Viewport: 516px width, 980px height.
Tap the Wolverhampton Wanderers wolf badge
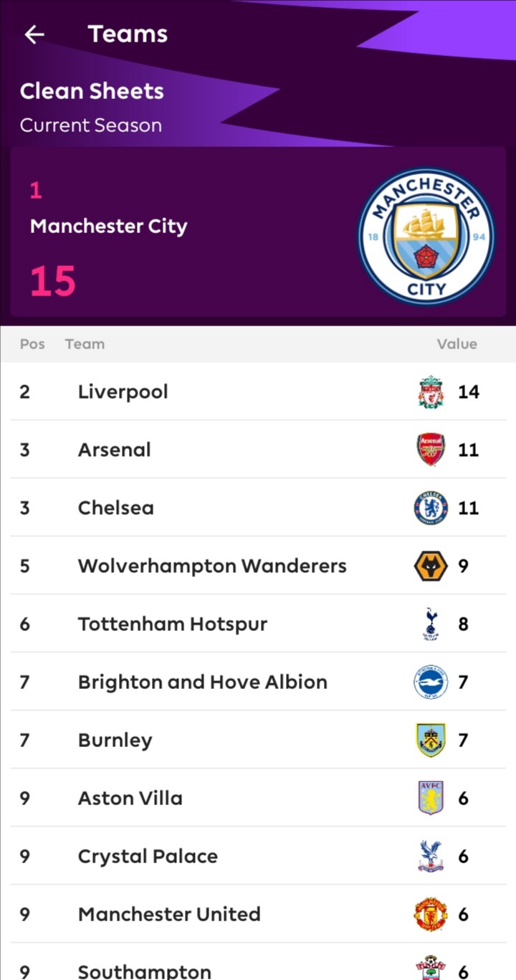tap(431, 566)
